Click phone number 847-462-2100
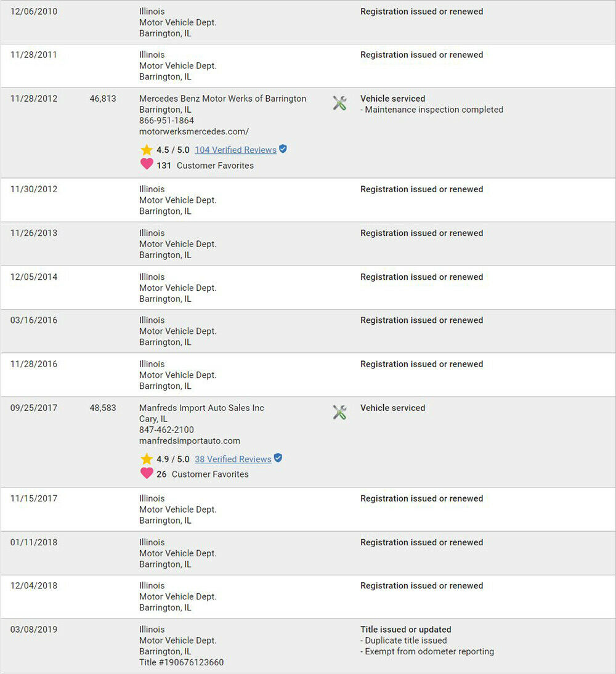The image size is (616, 674). [166, 429]
